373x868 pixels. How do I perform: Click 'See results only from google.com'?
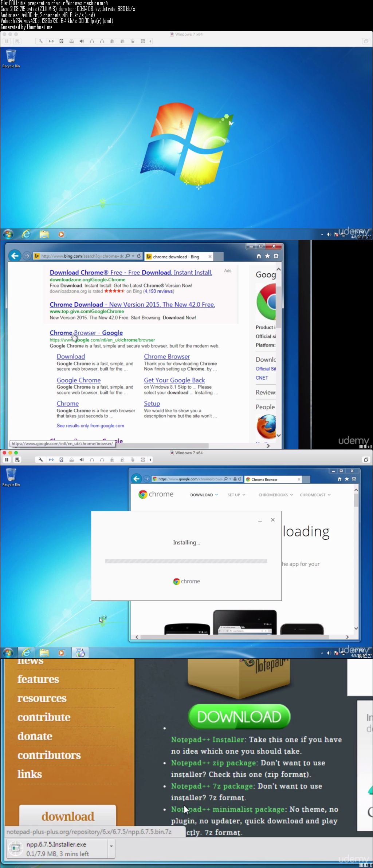pos(90,425)
